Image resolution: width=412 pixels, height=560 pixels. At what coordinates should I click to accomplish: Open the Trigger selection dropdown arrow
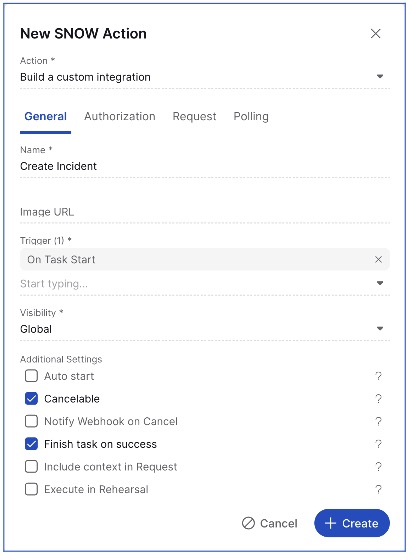coord(380,283)
